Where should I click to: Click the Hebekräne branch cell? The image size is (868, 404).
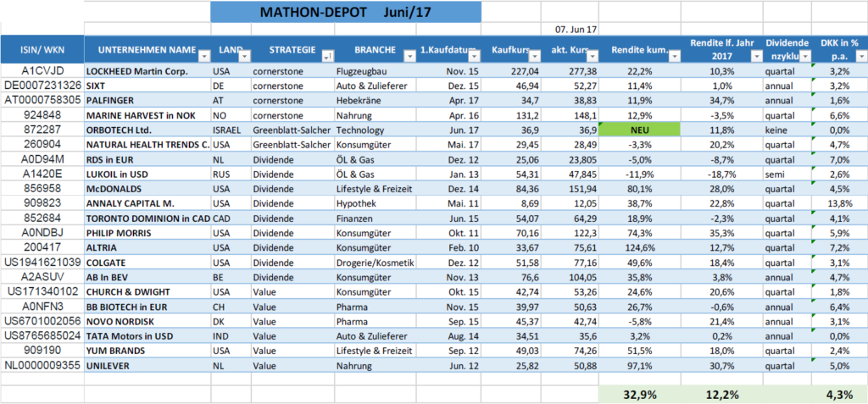(x=375, y=101)
